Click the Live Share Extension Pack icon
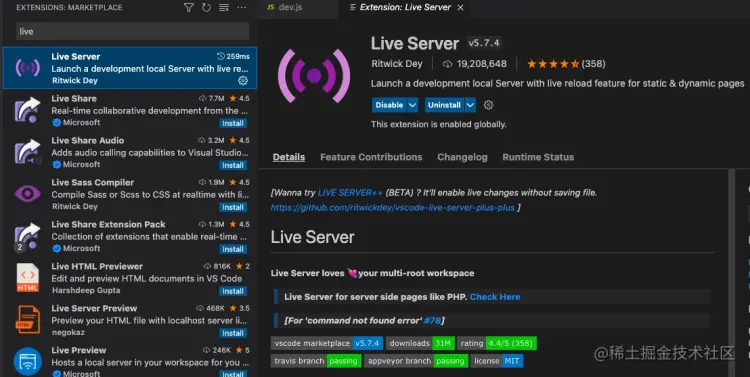Image resolution: width=750 pixels, height=377 pixels. tap(27, 237)
